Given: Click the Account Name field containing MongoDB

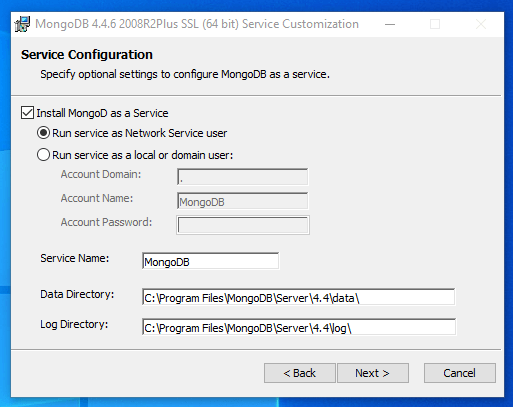Looking at the screenshot, I should (243, 201).
